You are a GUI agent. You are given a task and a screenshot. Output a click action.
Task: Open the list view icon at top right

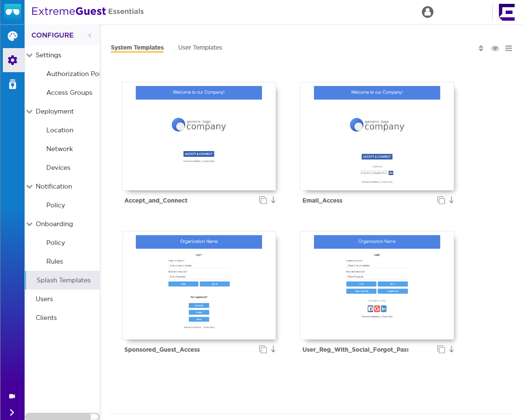pyautogui.click(x=509, y=48)
